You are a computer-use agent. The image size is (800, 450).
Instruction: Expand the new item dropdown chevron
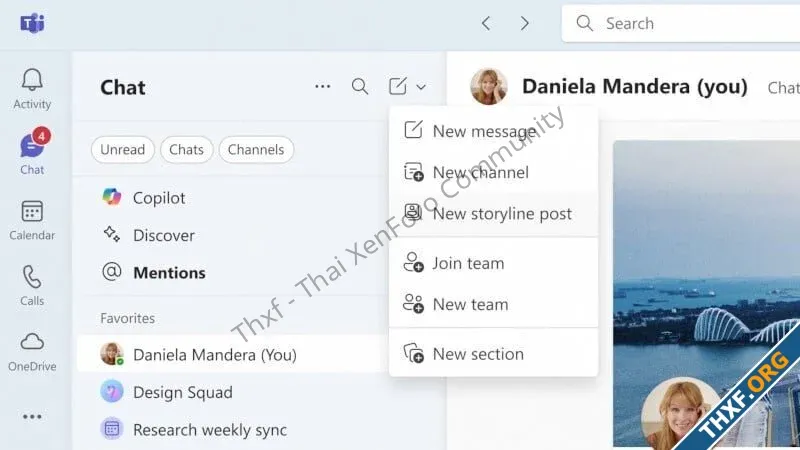(421, 87)
